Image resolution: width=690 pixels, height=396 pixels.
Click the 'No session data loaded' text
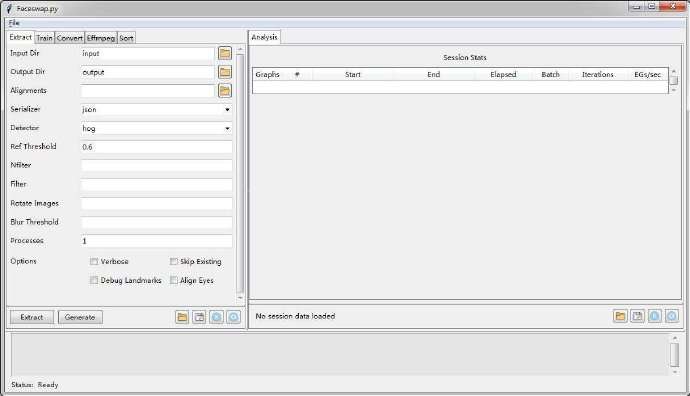point(295,316)
